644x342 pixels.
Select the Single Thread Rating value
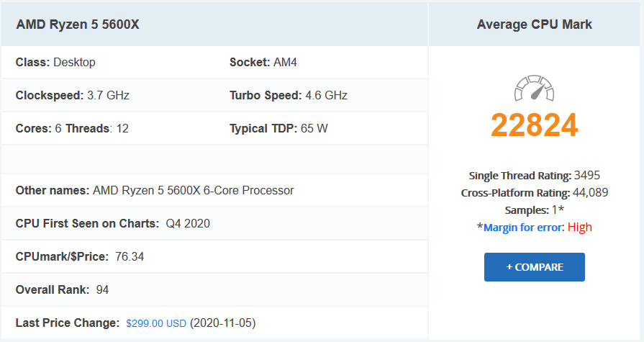tap(587, 176)
